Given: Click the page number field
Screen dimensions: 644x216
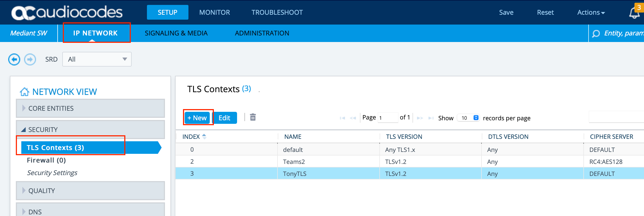Looking at the screenshot, I should [x=388, y=118].
